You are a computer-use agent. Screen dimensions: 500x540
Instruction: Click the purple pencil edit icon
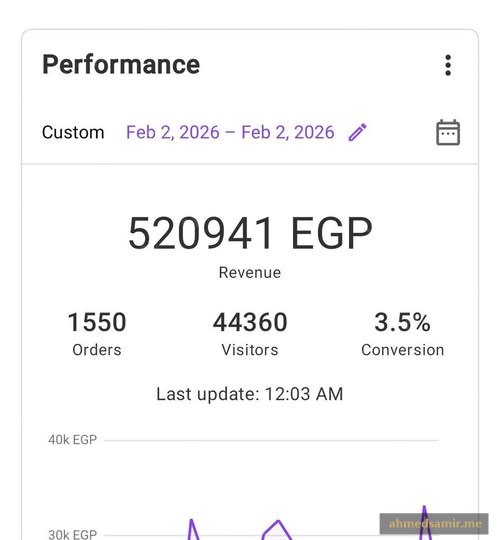358,132
